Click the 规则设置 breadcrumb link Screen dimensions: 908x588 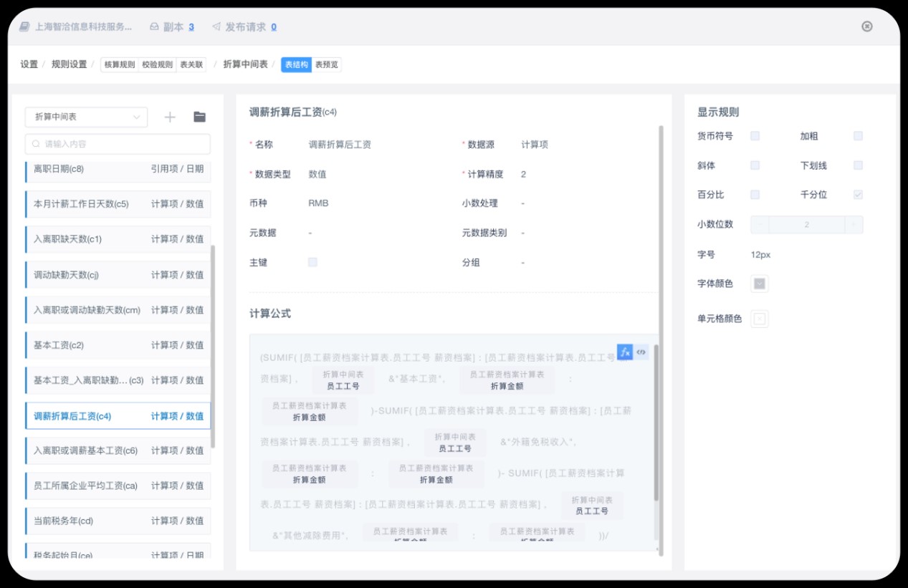click(x=69, y=64)
